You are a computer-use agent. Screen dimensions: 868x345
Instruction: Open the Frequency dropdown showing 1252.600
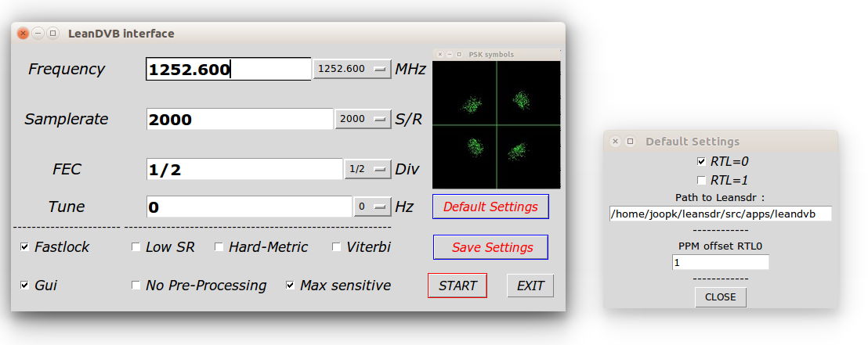pos(352,69)
